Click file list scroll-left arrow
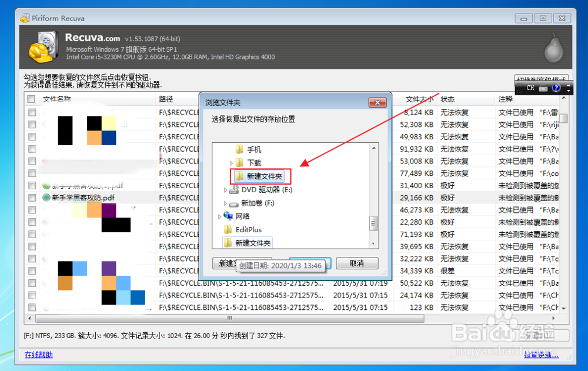This screenshot has height=371, width=588. pyautogui.click(x=29, y=318)
